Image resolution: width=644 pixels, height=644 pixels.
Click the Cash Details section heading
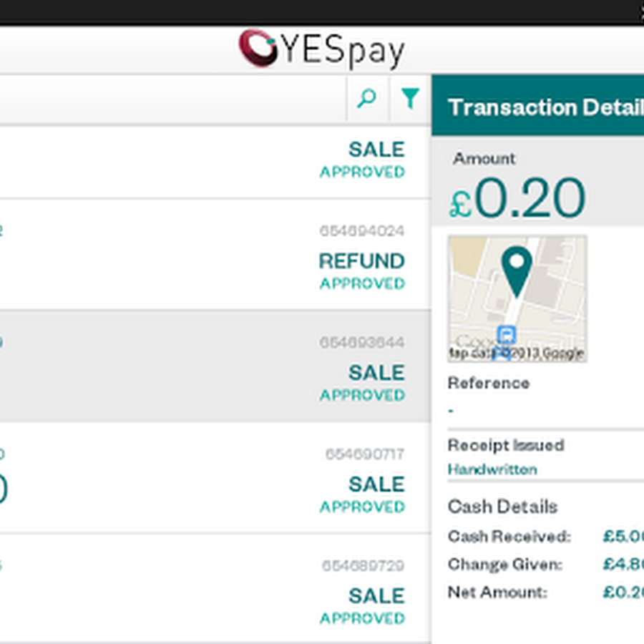click(x=502, y=507)
